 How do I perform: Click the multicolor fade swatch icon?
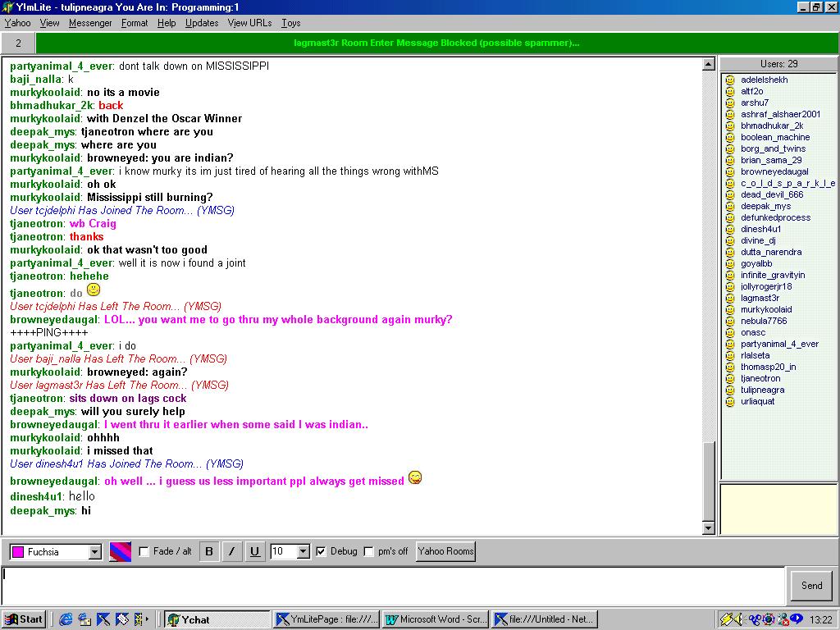click(120, 551)
